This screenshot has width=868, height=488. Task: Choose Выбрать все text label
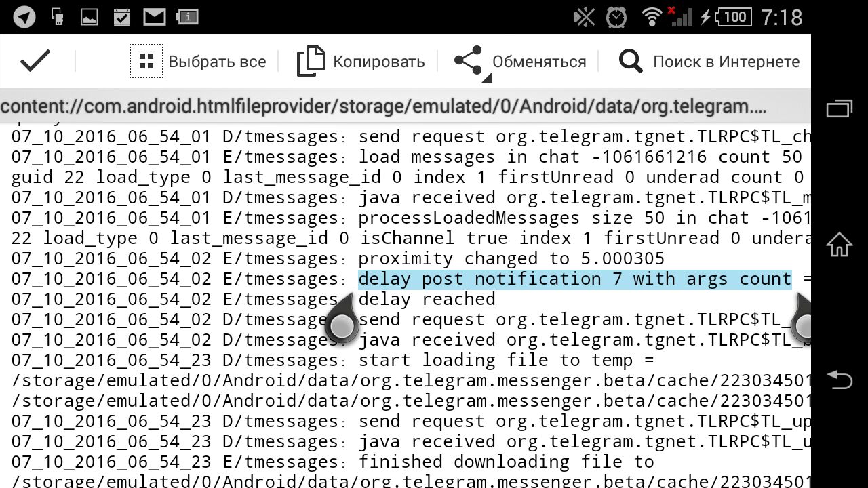[217, 62]
